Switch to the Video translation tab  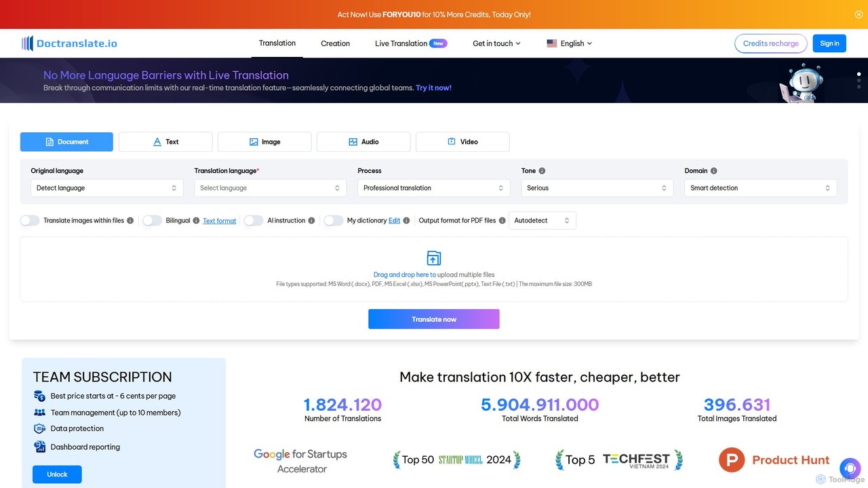coord(462,142)
